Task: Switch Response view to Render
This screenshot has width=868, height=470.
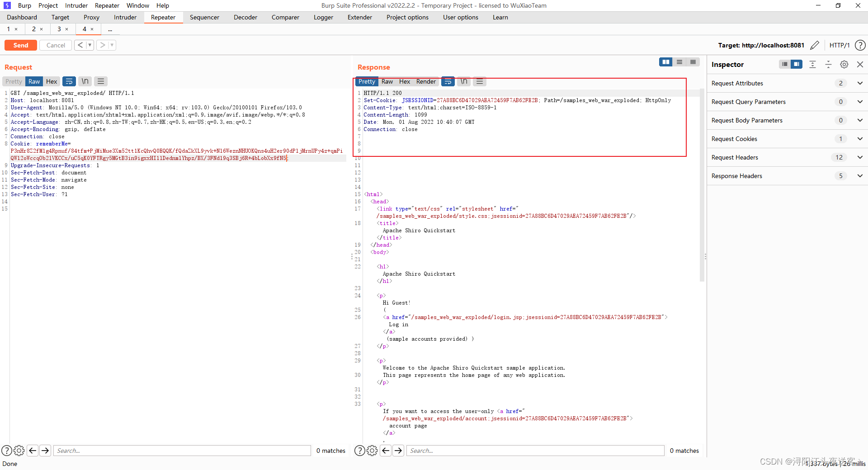Action: 426,81
